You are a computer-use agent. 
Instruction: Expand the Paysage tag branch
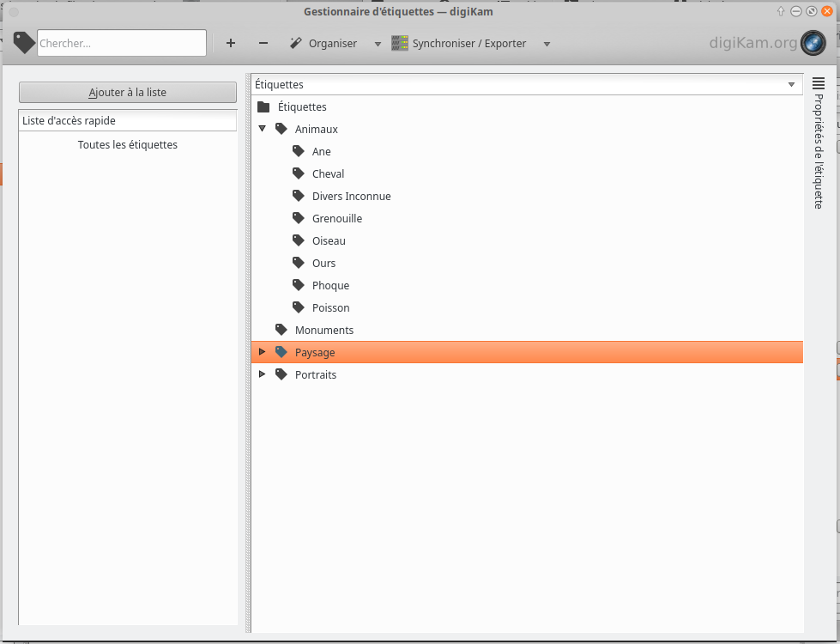click(262, 352)
